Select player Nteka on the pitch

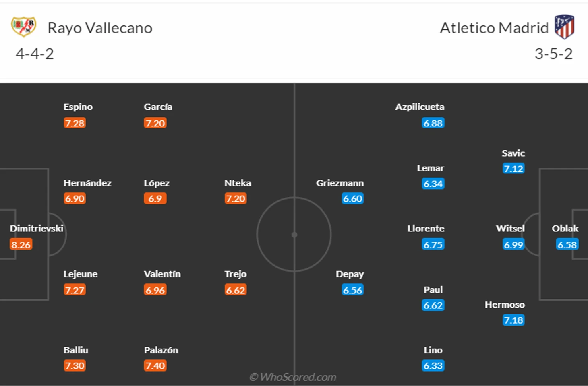[x=238, y=183]
